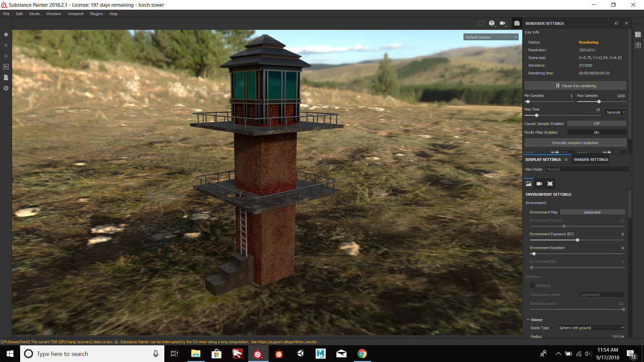
Task: Collapse the Dome section
Action: [x=528, y=319]
